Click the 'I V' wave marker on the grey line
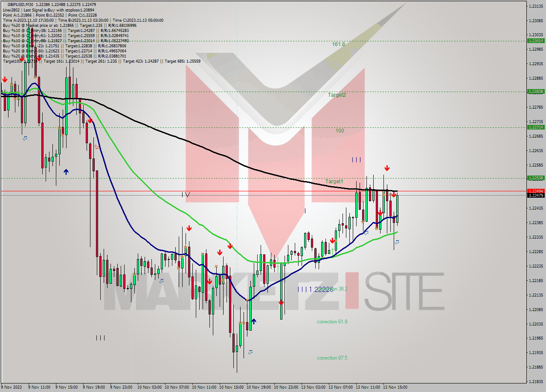Screen dimensions: 546x392 pos(186,195)
